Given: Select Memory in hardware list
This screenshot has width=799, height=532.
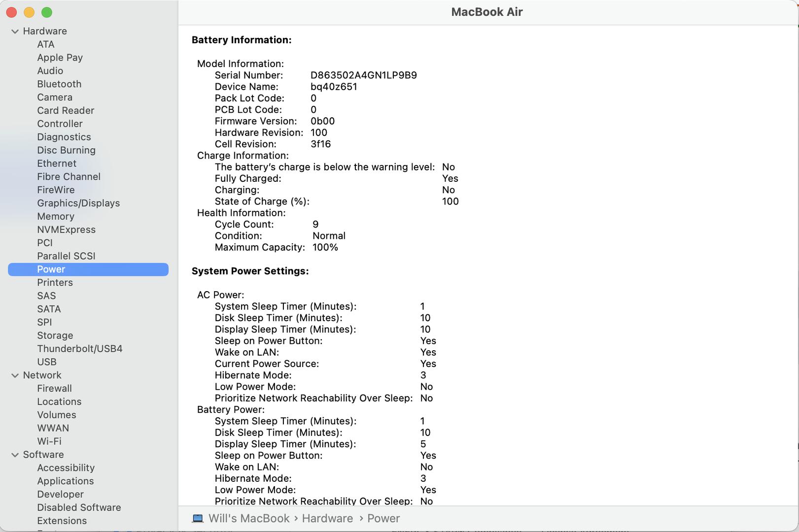Looking at the screenshot, I should point(56,216).
